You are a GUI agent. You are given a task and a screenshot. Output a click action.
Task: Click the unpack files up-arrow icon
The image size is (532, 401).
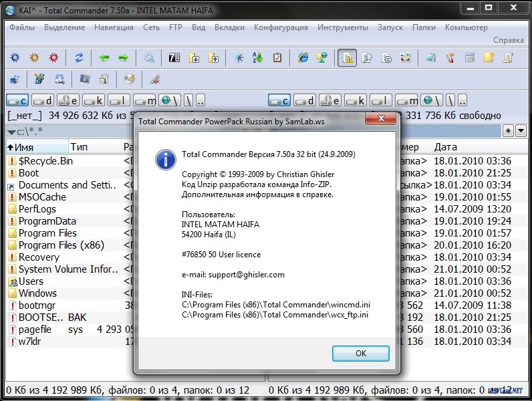click(x=214, y=57)
